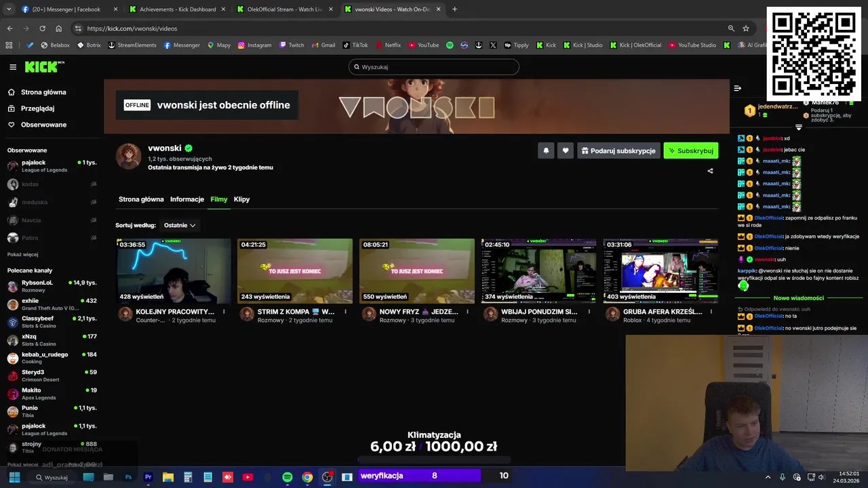Click Subskrybuj button
Image resolution: width=868 pixels, height=488 pixels.
click(690, 150)
